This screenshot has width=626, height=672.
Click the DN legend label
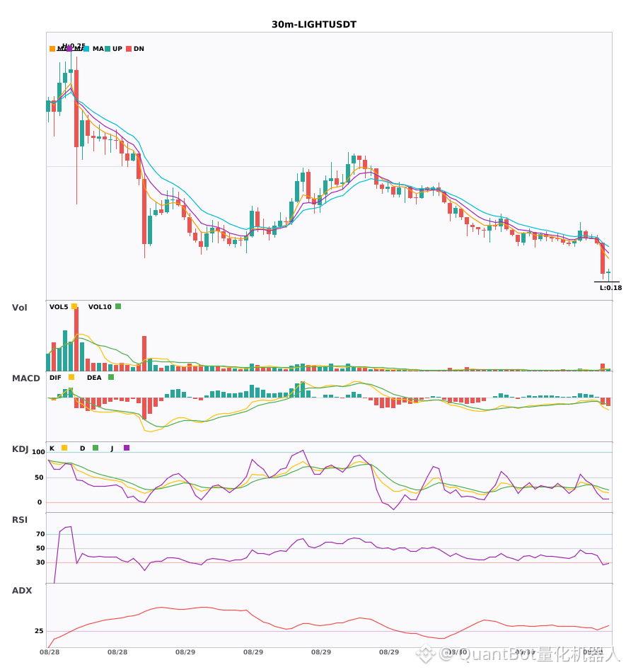[x=139, y=49]
